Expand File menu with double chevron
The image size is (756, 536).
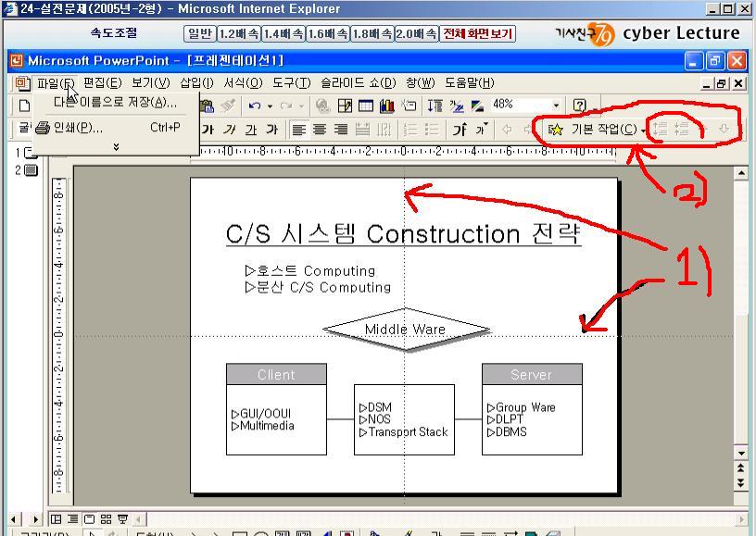(x=116, y=147)
